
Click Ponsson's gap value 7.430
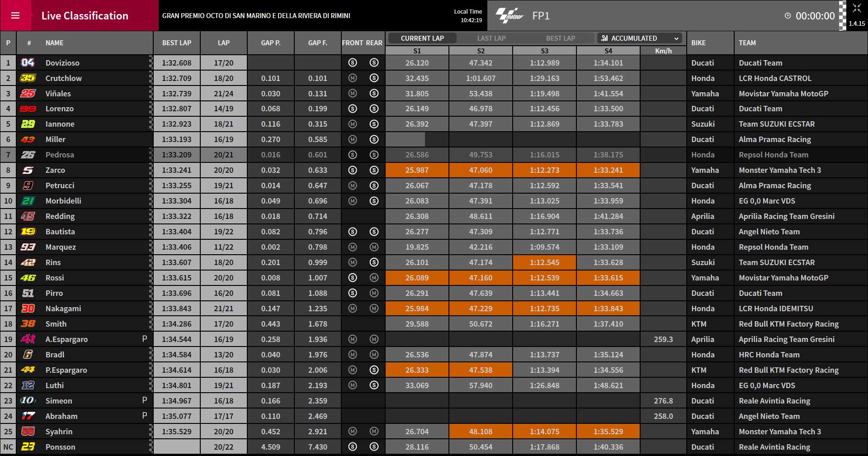click(317, 447)
